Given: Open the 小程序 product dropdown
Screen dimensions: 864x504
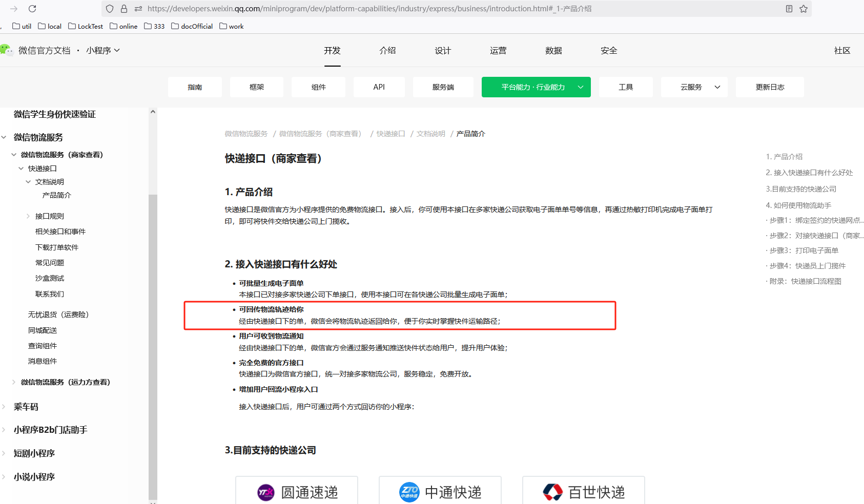Looking at the screenshot, I should (103, 50).
